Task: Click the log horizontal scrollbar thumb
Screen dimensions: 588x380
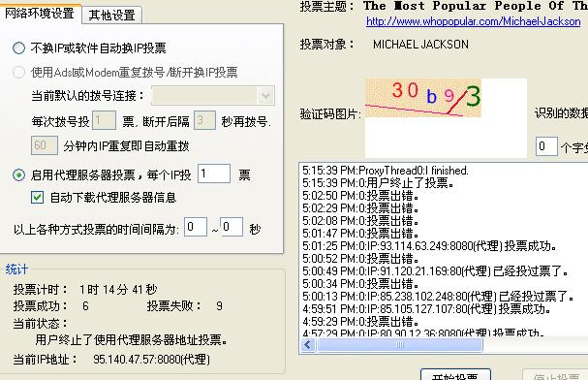Action: pos(400,345)
